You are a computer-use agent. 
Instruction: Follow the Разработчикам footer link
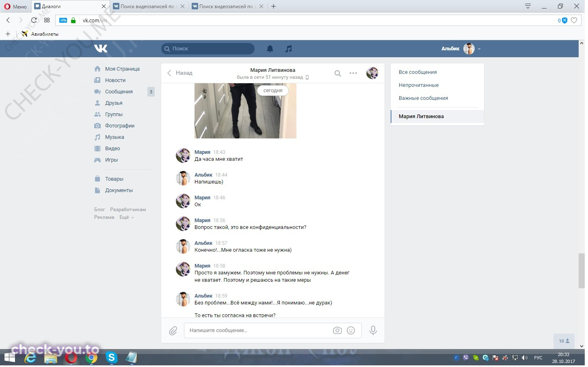click(128, 209)
